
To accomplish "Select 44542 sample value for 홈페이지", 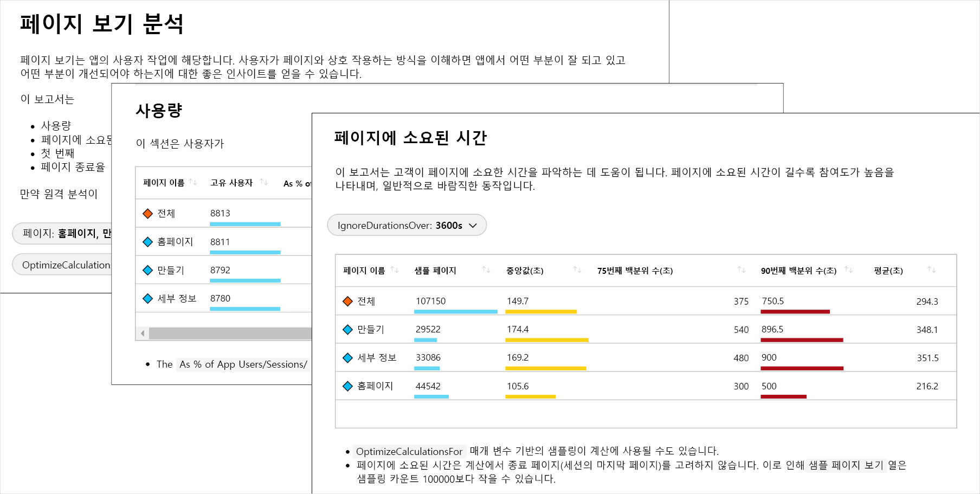I will click(428, 386).
